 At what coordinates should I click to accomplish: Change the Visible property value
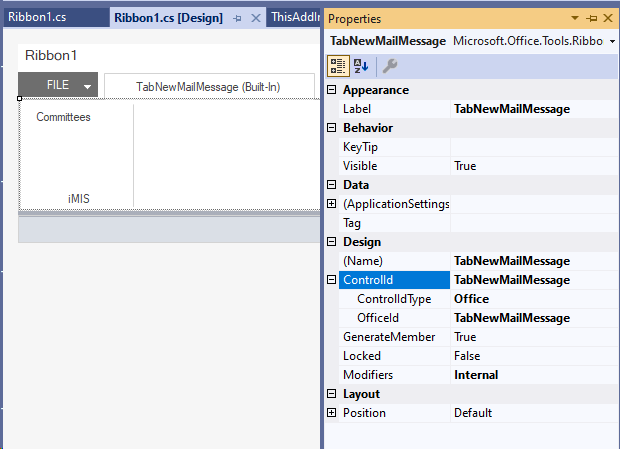point(533,166)
